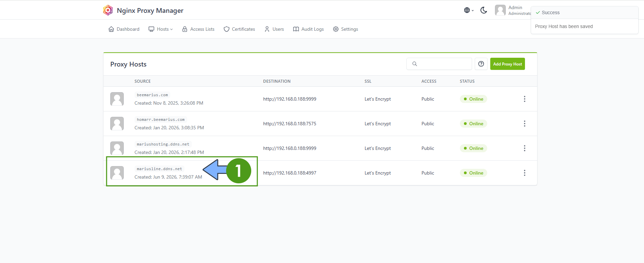Click avatar of homarr.beemarius.com row
644x263 pixels.
click(x=117, y=124)
